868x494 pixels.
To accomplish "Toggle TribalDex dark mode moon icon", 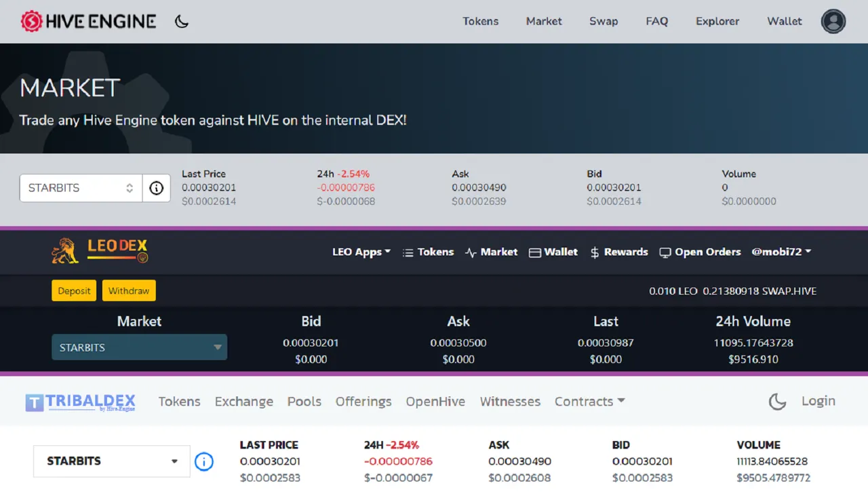I will [x=777, y=402].
